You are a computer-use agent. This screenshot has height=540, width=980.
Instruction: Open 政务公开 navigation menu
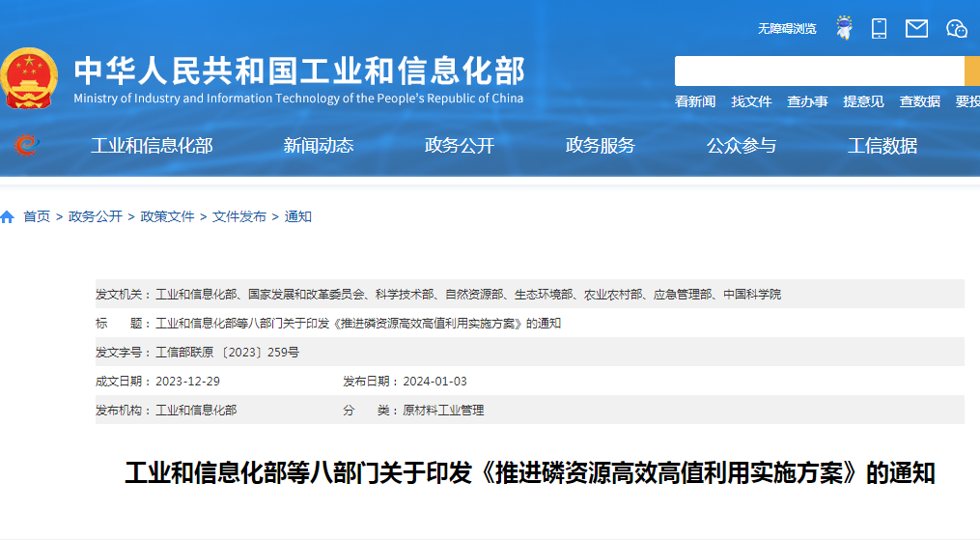[x=460, y=146]
